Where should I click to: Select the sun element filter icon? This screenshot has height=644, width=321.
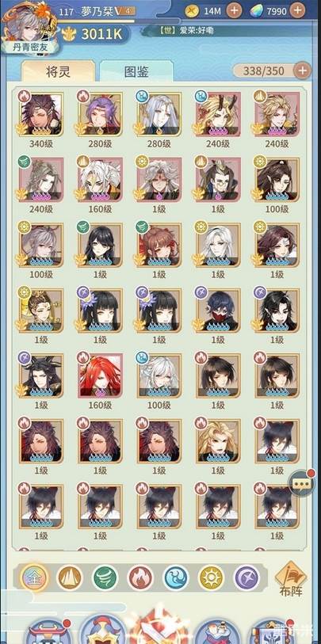tap(212, 578)
